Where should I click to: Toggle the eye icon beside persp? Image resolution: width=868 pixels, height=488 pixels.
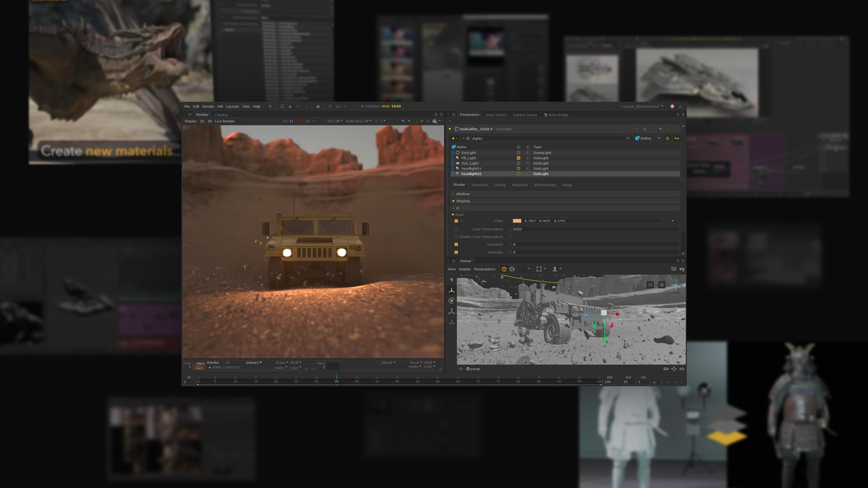pos(461,369)
